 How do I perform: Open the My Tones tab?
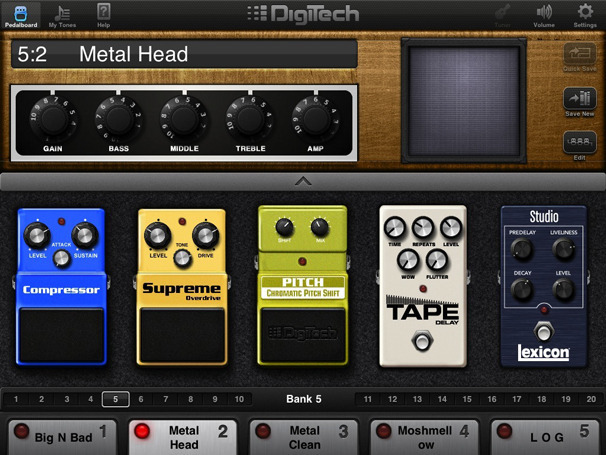point(62,16)
